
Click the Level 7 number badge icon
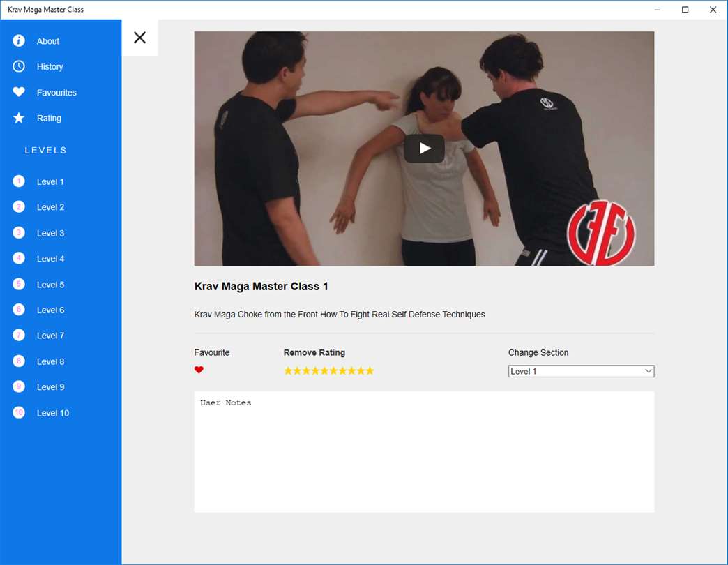[19, 336]
